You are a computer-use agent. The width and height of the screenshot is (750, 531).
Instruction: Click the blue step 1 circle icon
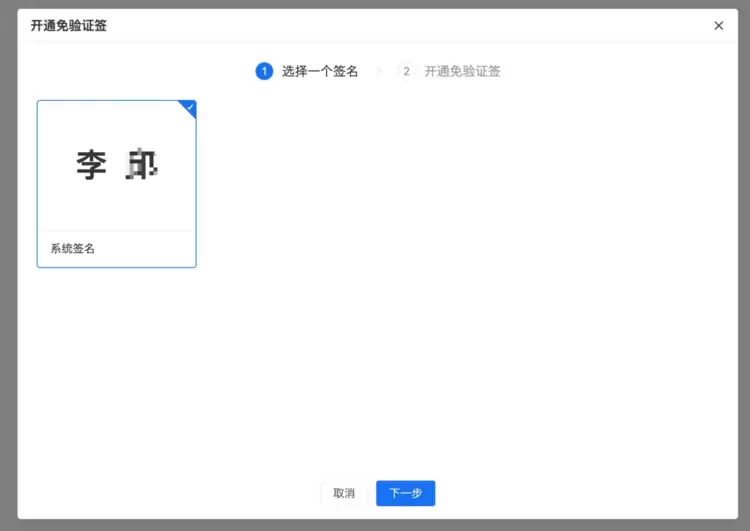[264, 71]
